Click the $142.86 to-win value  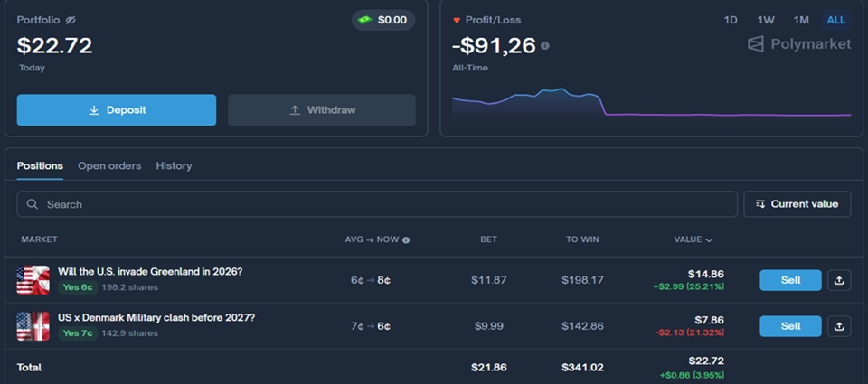(582, 326)
